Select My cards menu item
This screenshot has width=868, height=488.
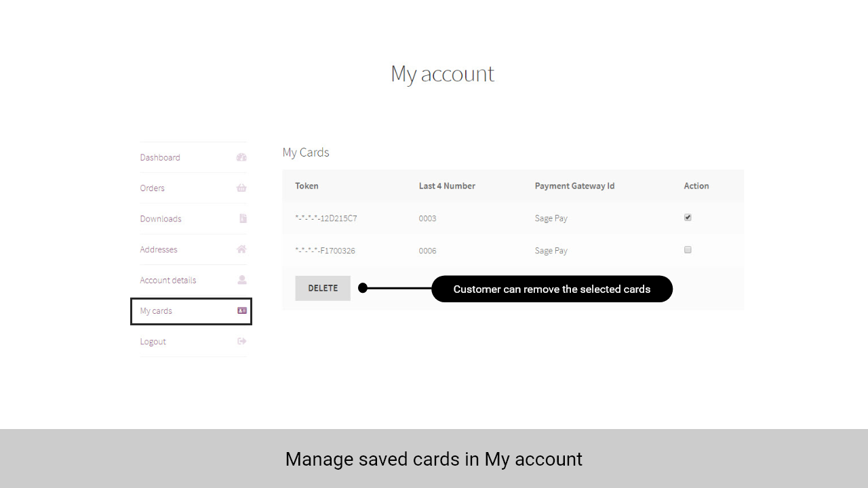pos(156,310)
